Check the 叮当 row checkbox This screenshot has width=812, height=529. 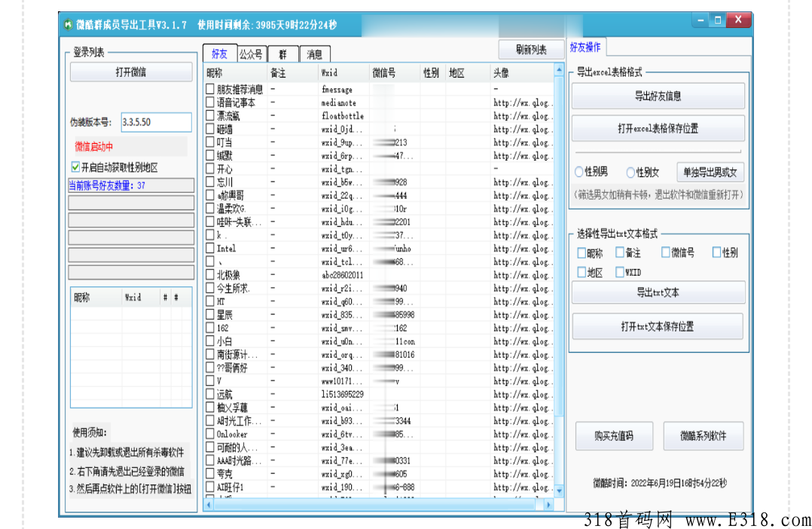(x=209, y=142)
